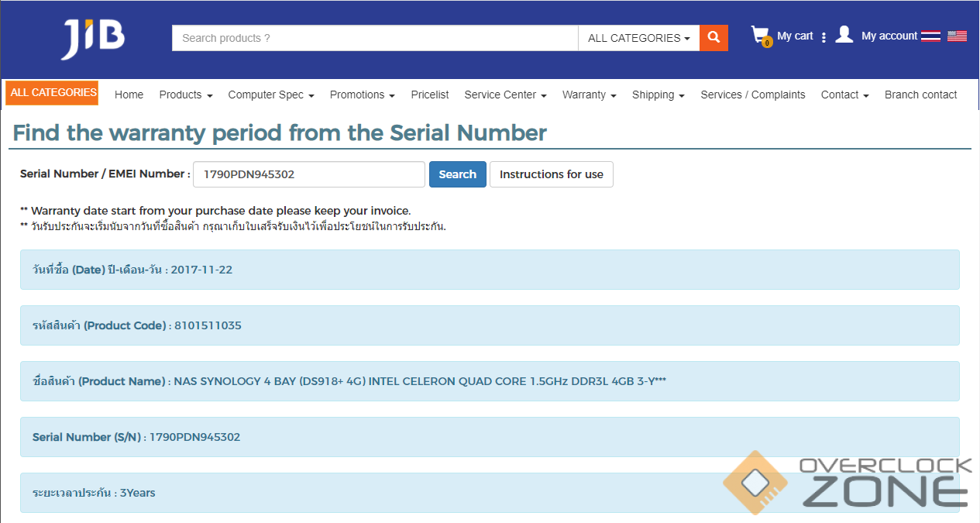Go to the Home page

pyautogui.click(x=129, y=95)
